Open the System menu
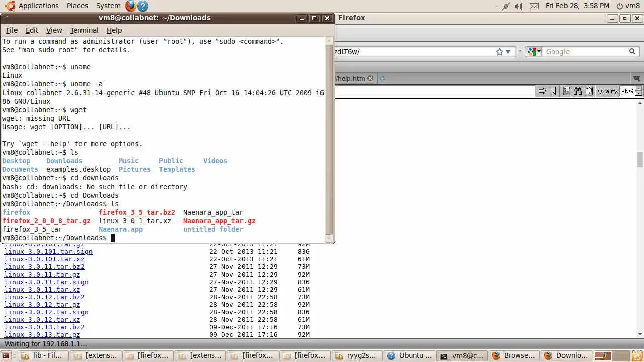The height and width of the screenshot is (362, 644). pos(108,6)
